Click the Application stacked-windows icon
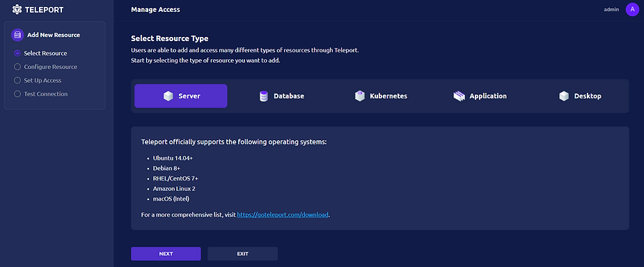The width and height of the screenshot is (644, 267). point(459,96)
